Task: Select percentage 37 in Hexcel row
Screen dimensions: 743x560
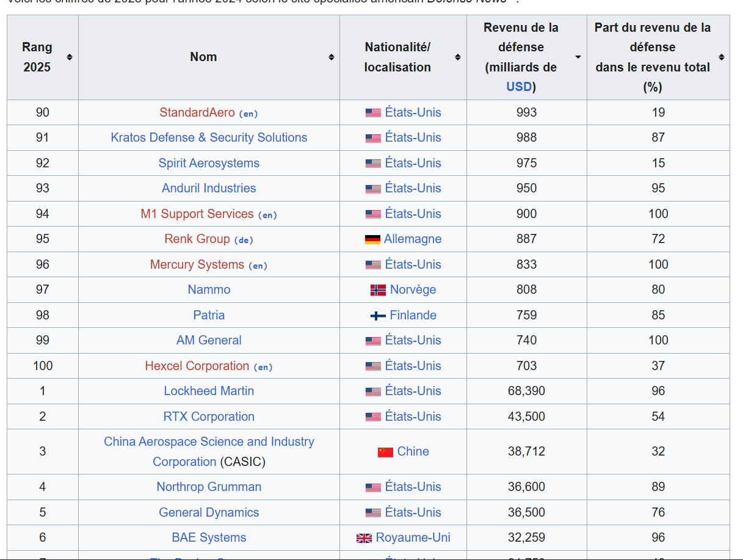Action: coord(658,366)
